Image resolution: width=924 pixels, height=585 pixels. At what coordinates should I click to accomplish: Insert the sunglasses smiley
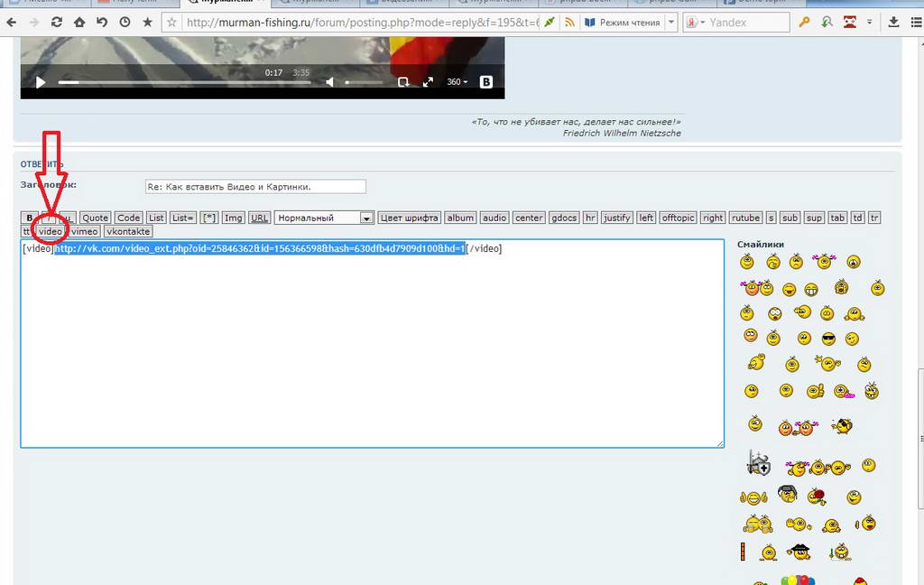point(828,339)
